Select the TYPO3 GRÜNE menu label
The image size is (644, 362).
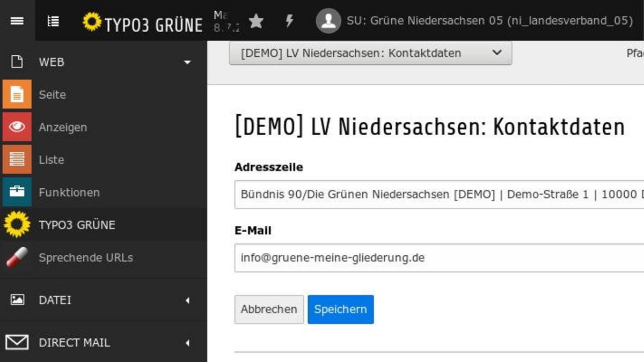(x=77, y=225)
